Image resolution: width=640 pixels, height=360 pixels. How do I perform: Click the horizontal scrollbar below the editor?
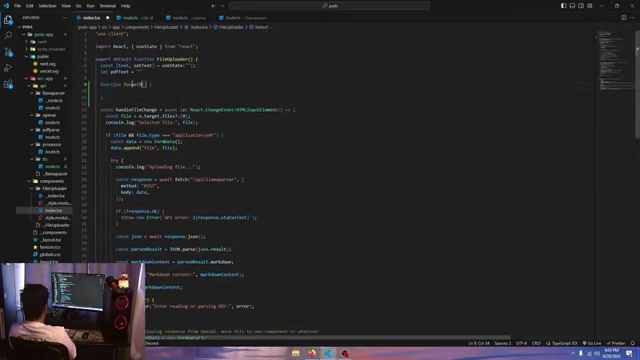pos(327,338)
